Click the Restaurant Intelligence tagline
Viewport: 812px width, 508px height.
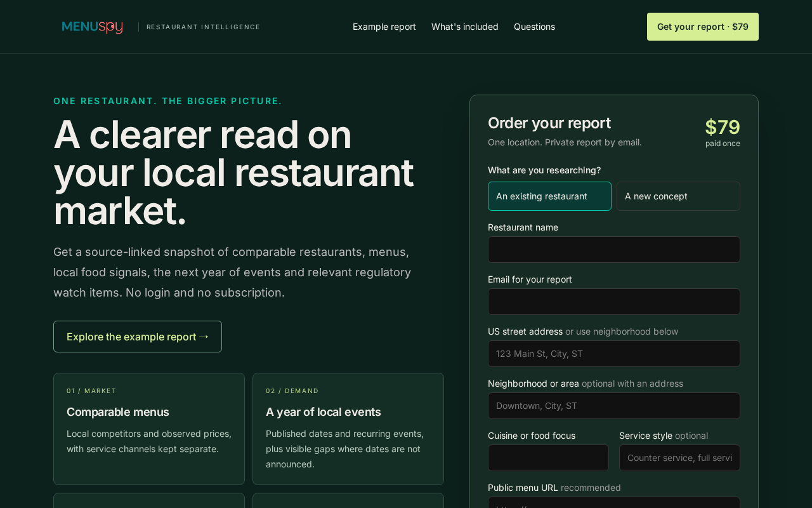pyautogui.click(x=203, y=27)
